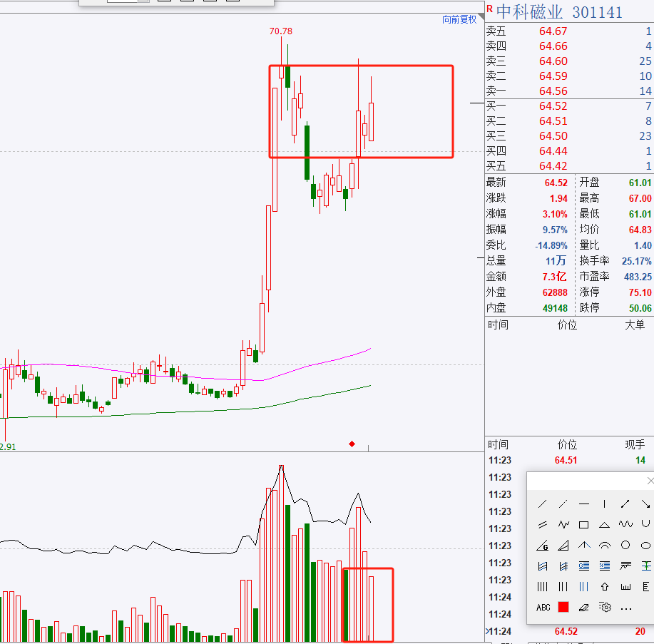Select the arrow drawing tool
The image size is (654, 644).
pos(645,504)
